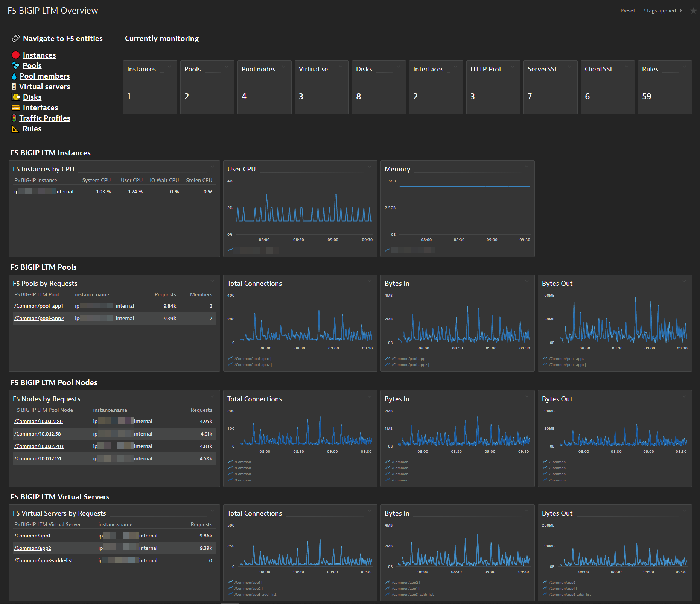Screen dimensions: 700x604
Task: Expand the Pool nodes tile menu chevron
Action: point(284,67)
